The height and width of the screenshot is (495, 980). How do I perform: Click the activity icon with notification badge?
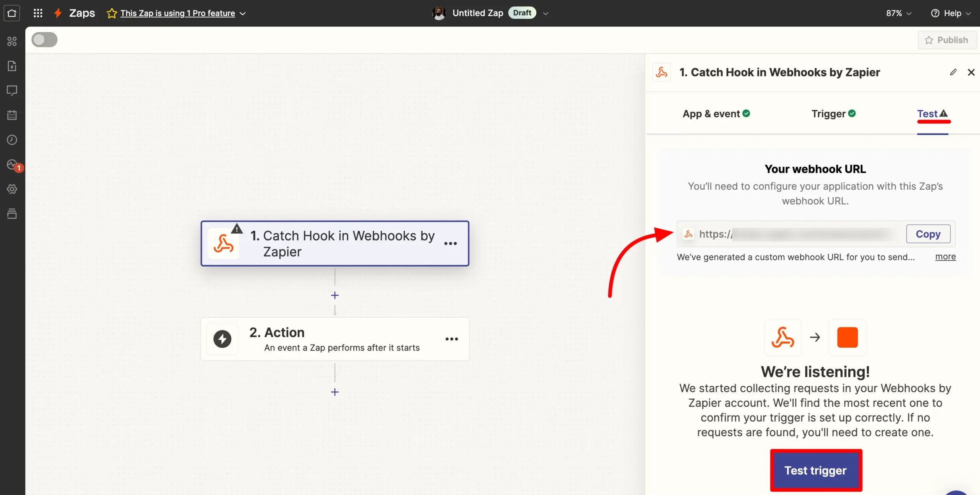pos(13,165)
